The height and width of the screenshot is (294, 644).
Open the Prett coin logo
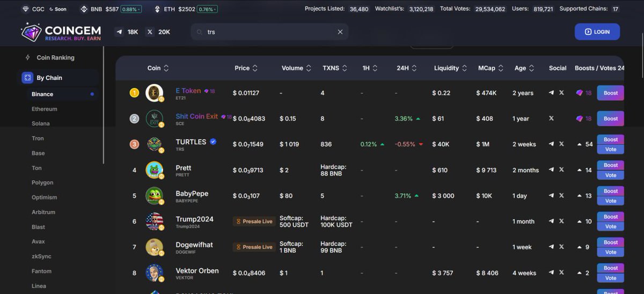[x=155, y=170]
